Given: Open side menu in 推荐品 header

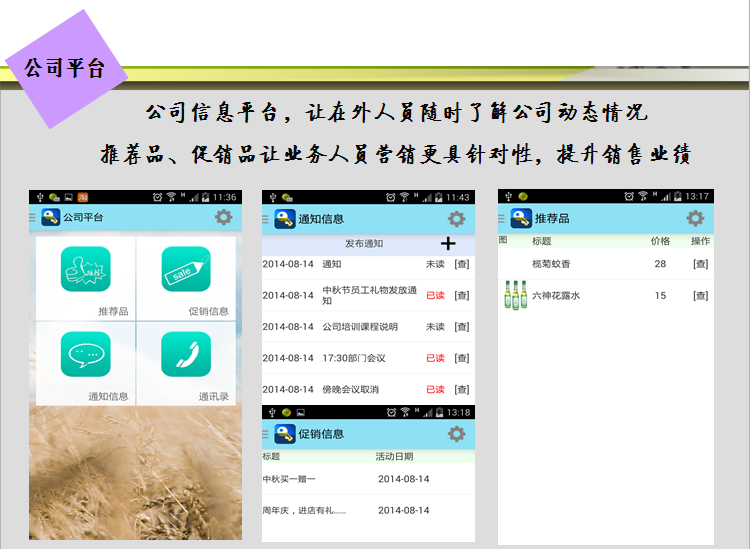Looking at the screenshot, I should point(501,219).
